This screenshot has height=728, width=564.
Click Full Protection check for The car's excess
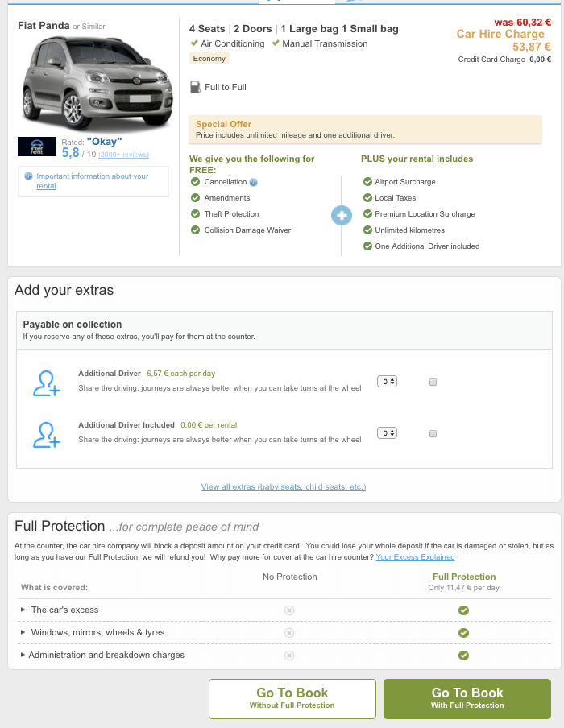[x=463, y=610]
